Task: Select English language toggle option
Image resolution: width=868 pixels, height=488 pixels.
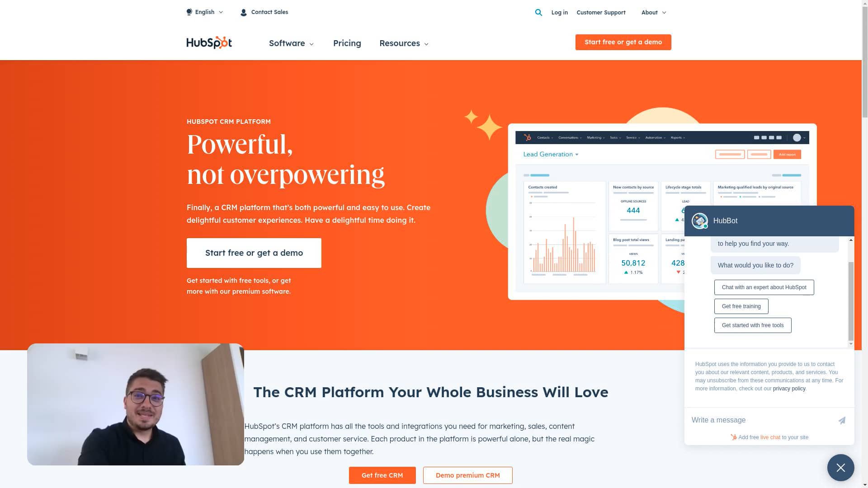Action: pos(204,12)
